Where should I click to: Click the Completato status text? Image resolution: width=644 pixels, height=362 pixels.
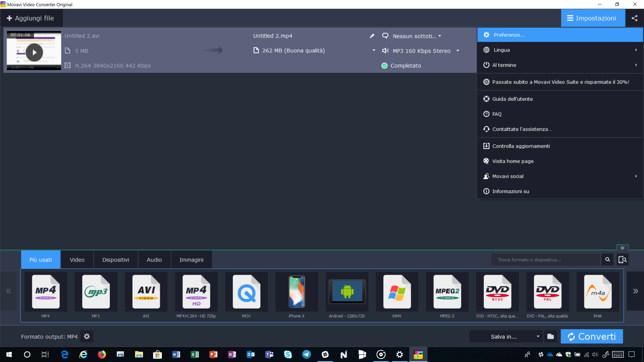[406, 66]
